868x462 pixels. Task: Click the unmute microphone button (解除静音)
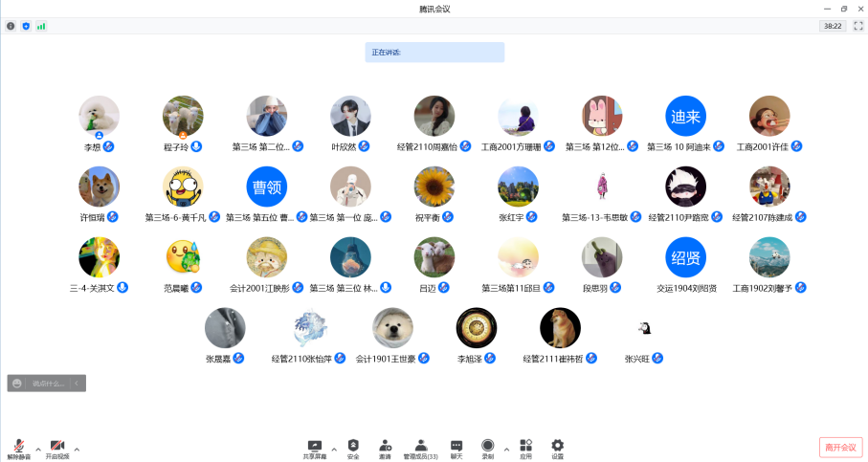click(x=20, y=448)
